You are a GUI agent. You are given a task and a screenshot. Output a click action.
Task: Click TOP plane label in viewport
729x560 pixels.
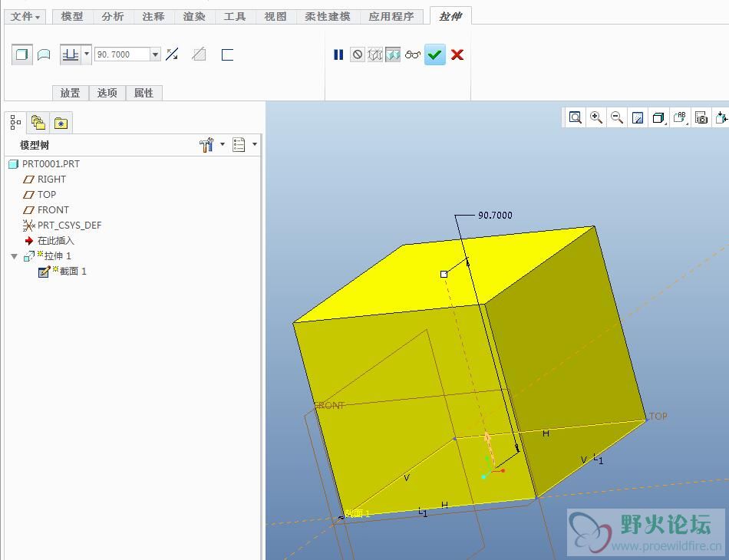point(658,417)
